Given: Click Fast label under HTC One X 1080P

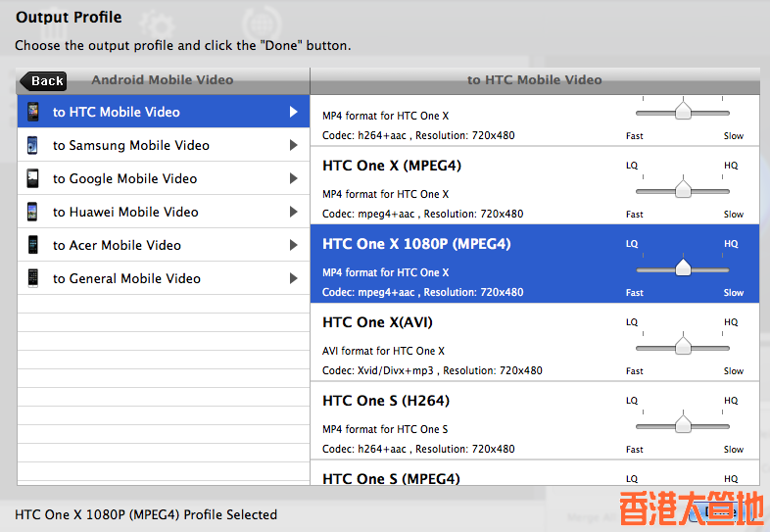Looking at the screenshot, I should (635, 293).
